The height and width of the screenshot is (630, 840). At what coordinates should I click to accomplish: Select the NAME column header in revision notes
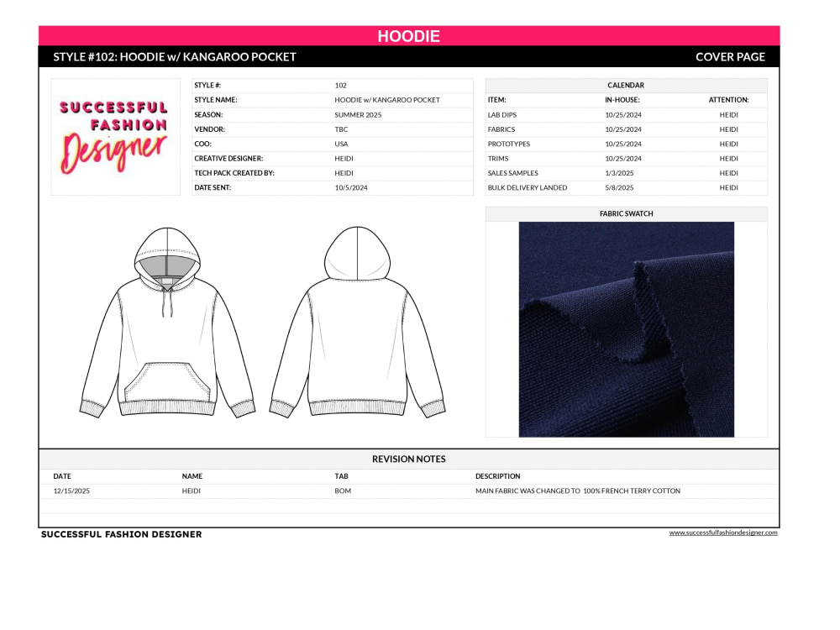(x=192, y=476)
